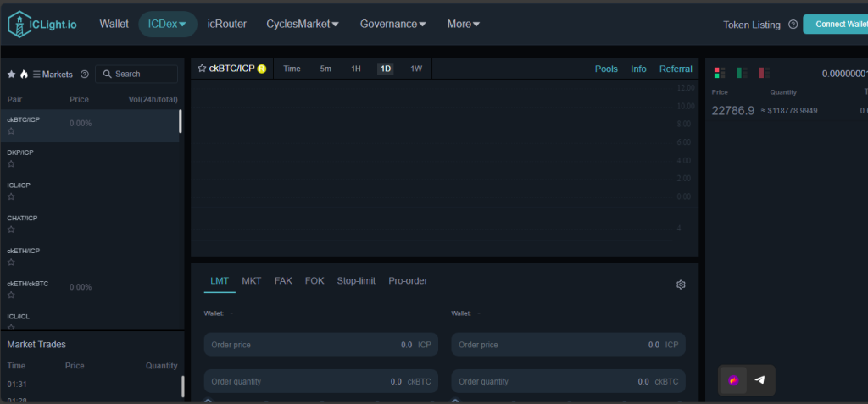868x404 pixels.
Task: Toggle favorite star on DKP/ICP pair
Action: (11, 163)
